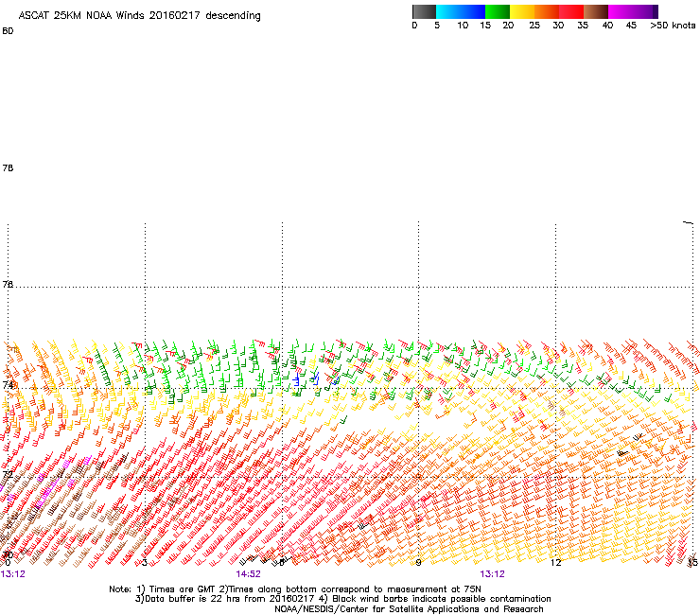Click the cyan-blue 5-15 knots legend segment
700x615 pixels.
[x=461, y=11]
